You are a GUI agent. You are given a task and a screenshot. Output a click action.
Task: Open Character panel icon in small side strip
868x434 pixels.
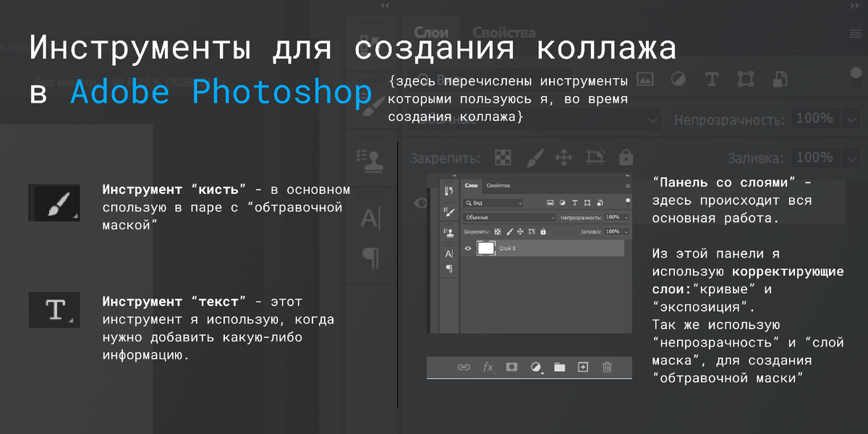pos(448,254)
